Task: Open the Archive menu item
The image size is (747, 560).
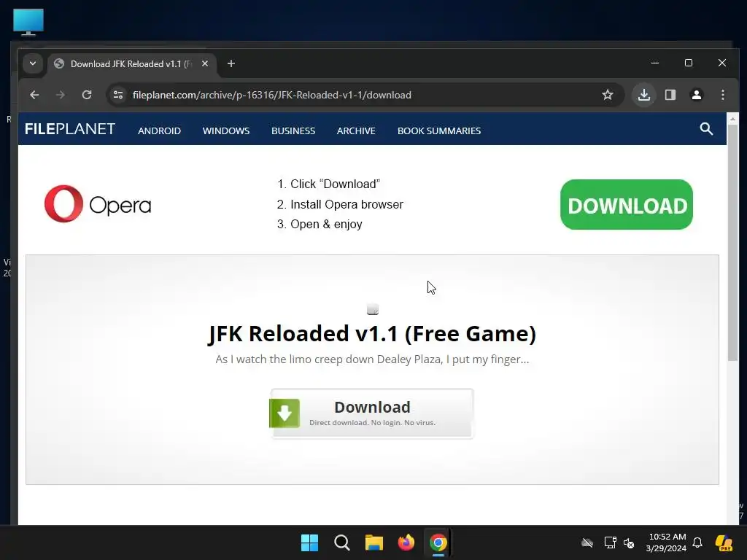Action: (356, 131)
